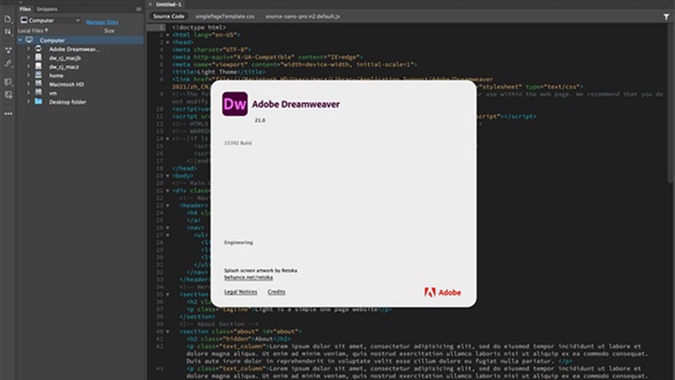
Task: Switch to the Files panel tab
Action: click(x=25, y=9)
